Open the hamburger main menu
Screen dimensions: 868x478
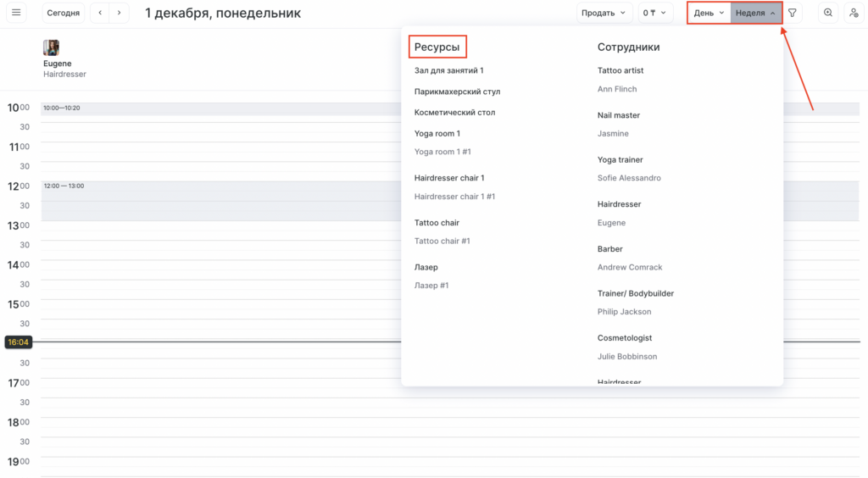tap(17, 13)
